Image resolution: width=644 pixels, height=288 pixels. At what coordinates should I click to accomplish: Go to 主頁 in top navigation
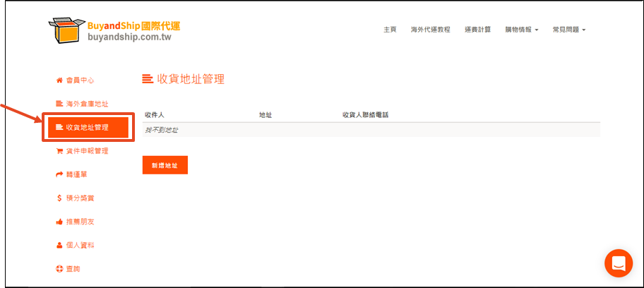pos(390,30)
